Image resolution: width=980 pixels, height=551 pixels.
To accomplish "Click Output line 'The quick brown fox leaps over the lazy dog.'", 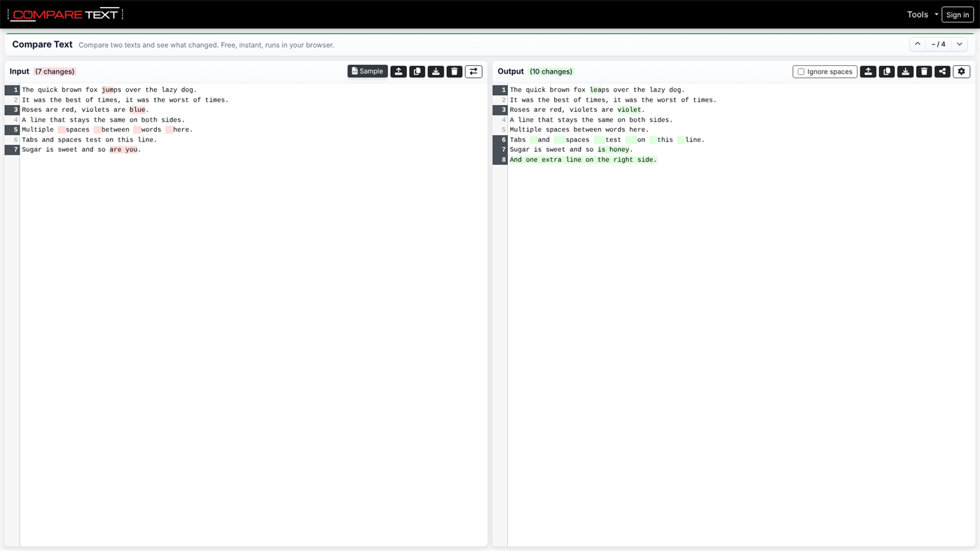I will coord(598,90).
